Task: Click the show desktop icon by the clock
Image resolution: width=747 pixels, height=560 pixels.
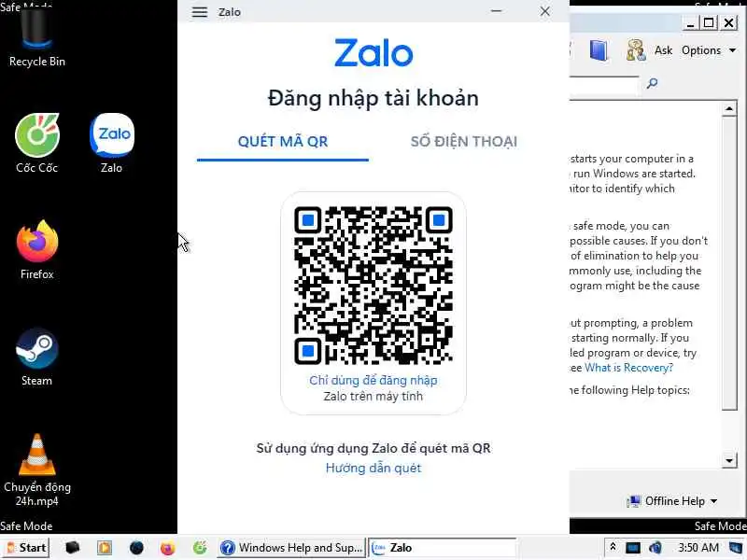Action: point(736,548)
